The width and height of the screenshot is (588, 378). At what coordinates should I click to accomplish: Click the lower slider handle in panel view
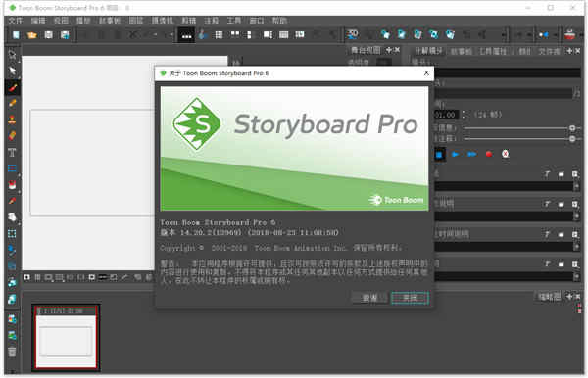(572, 139)
